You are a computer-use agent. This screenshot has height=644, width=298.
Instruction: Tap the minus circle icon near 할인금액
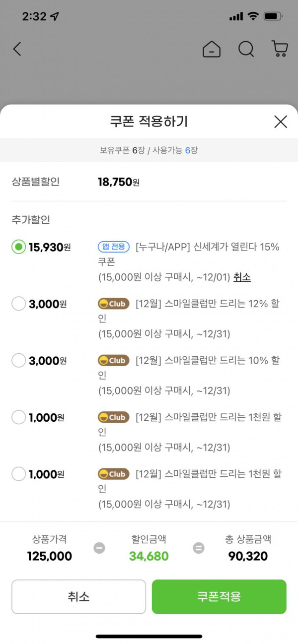tap(99, 548)
